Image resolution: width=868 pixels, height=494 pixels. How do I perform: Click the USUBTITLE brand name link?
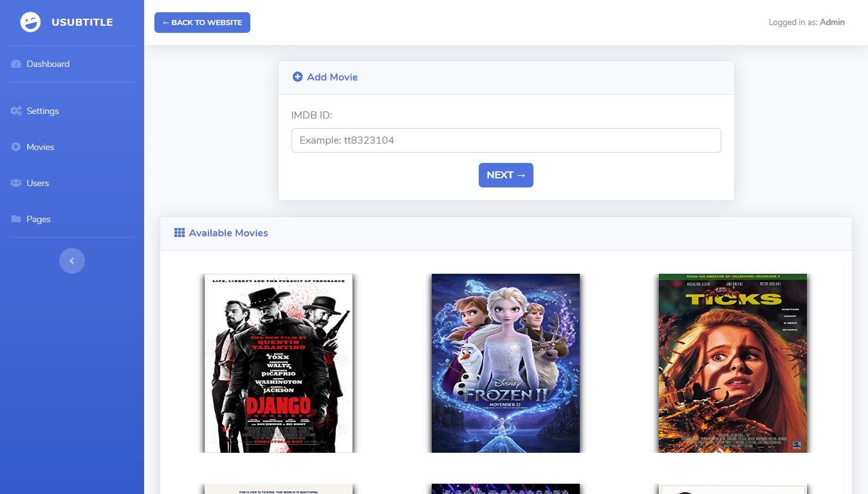coord(82,23)
